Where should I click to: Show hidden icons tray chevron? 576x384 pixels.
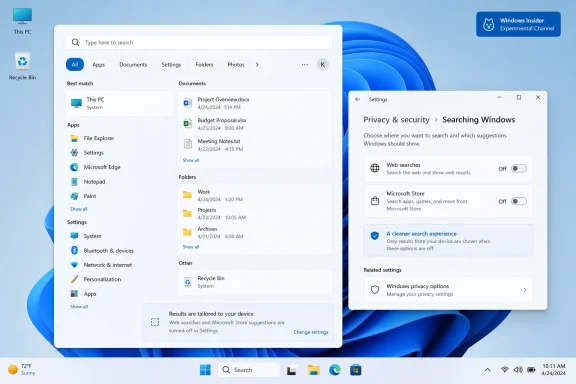tap(487, 370)
